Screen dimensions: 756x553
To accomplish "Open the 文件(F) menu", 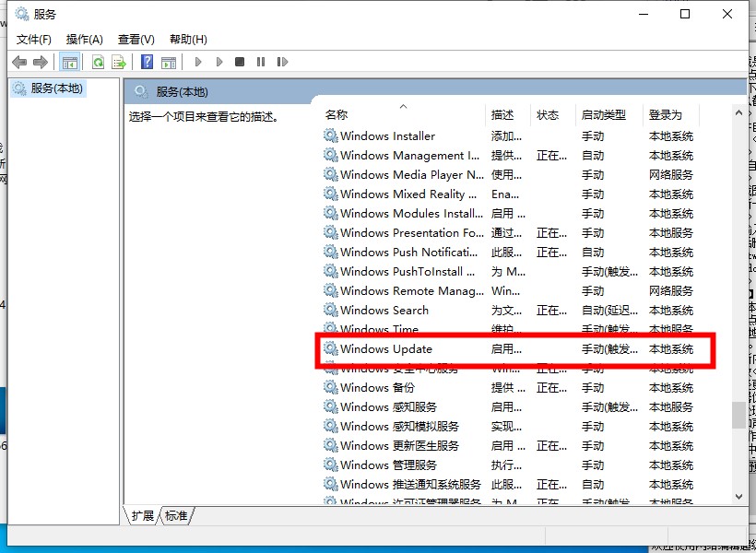I will point(34,39).
